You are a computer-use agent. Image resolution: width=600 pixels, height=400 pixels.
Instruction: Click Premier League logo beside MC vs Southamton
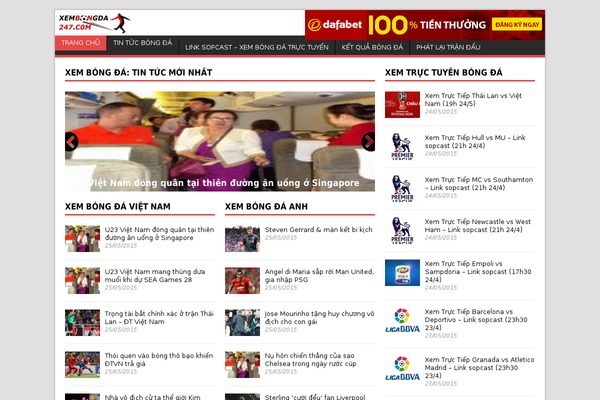pos(402,189)
